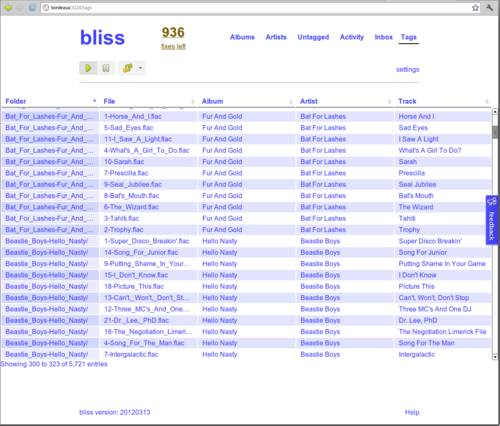
Task: Open the Untagged tab
Action: (x=313, y=37)
